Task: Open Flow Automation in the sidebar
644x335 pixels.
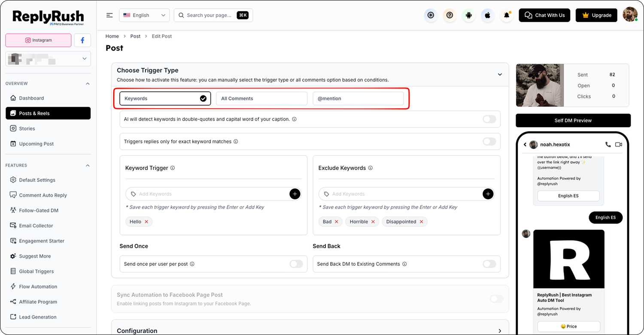Action: click(x=48, y=287)
